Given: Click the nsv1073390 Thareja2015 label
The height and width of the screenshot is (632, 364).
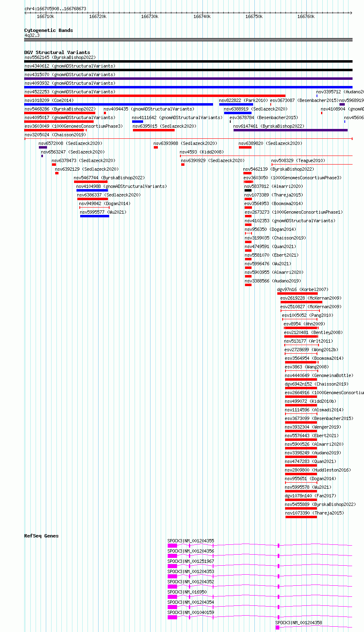Looking at the screenshot, I should [x=315, y=513].
